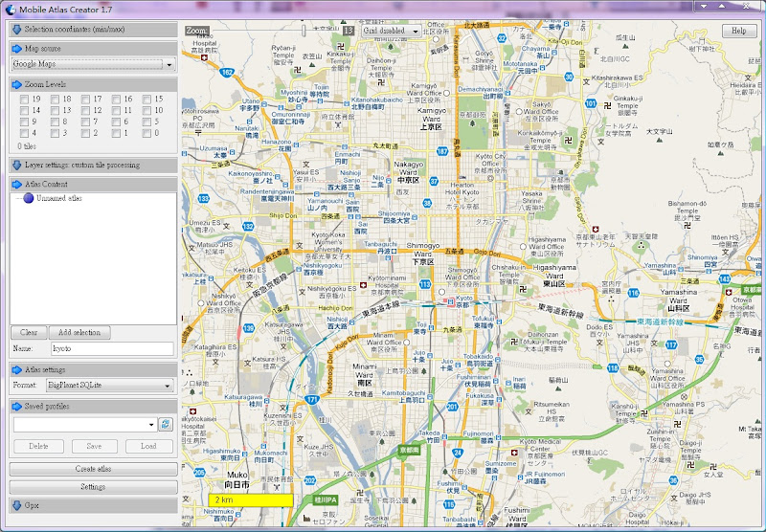Enable zoom level 19 checkbox
The width and height of the screenshot is (766, 532).
point(24,100)
